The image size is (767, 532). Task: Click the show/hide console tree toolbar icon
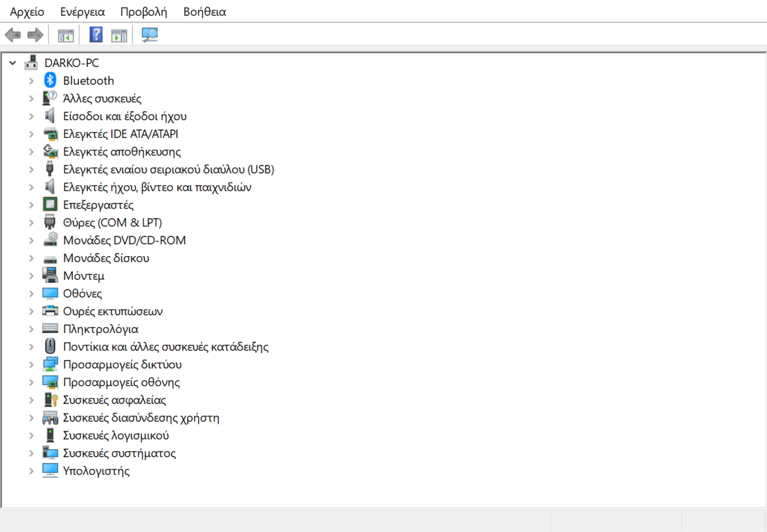[66, 35]
